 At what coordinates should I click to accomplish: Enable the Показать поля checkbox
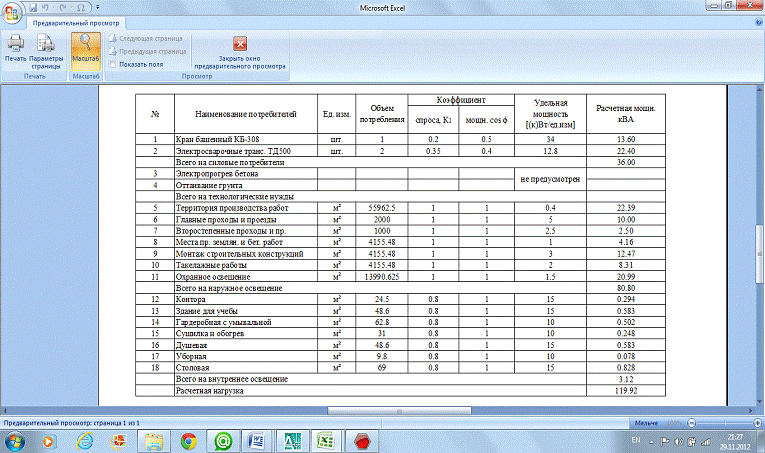tap(113, 63)
